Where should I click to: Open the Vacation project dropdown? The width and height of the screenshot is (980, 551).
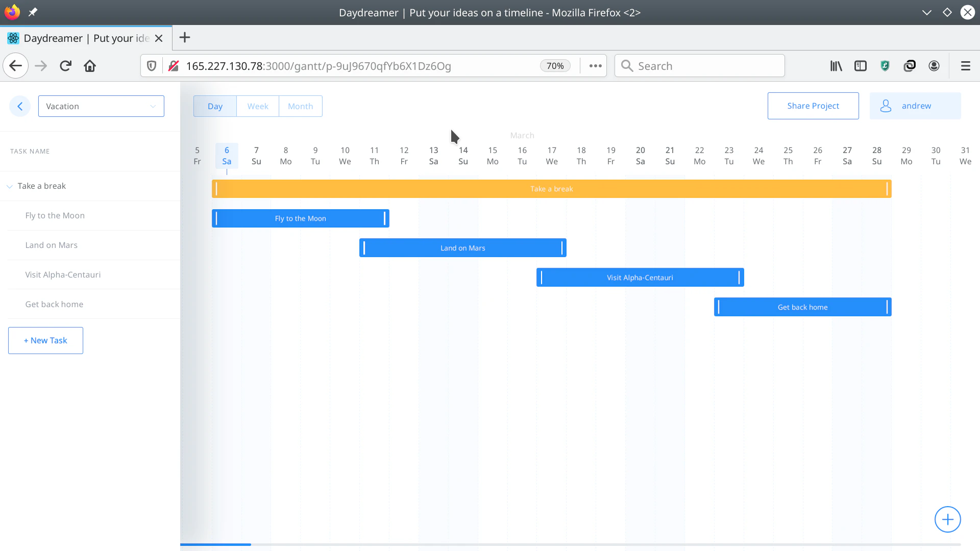pos(101,106)
